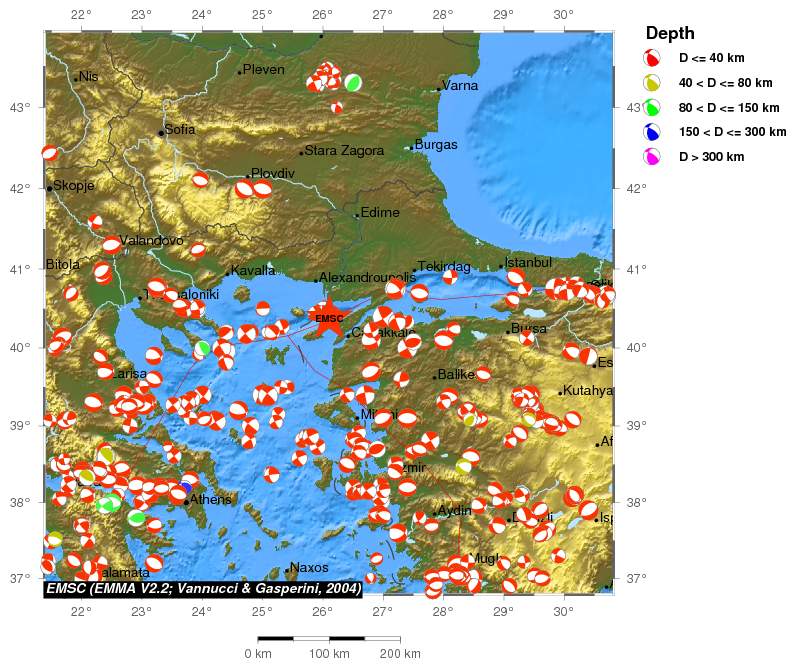This screenshot has width=796, height=668.
Task: Click the Stara Zagora label
Action: pos(344,151)
